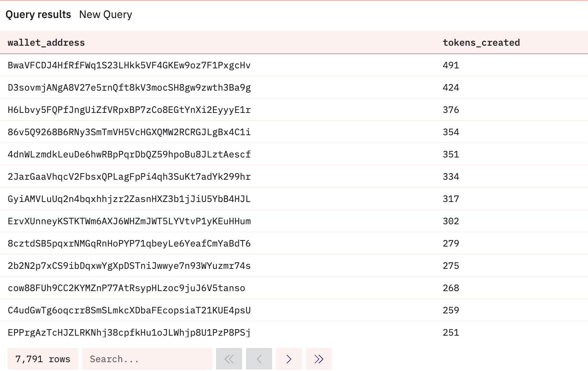
Task: Go to next results page
Action: coord(289,359)
